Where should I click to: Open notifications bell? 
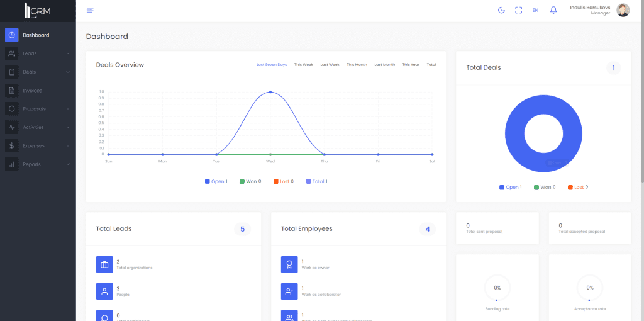point(553,10)
